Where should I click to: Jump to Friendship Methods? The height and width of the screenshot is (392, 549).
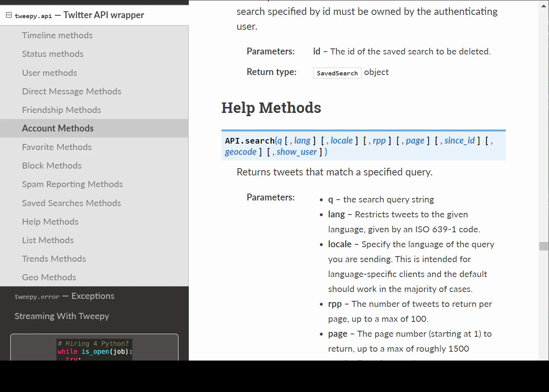(x=62, y=110)
